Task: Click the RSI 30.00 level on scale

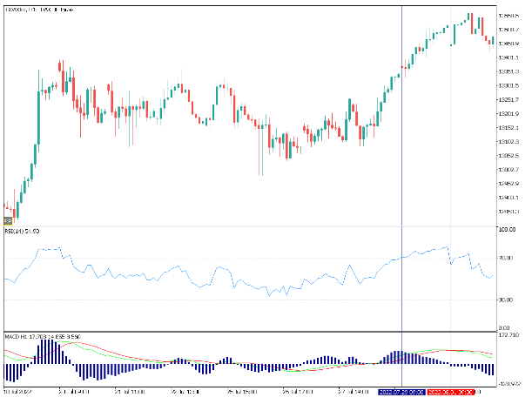Action: coord(507,300)
